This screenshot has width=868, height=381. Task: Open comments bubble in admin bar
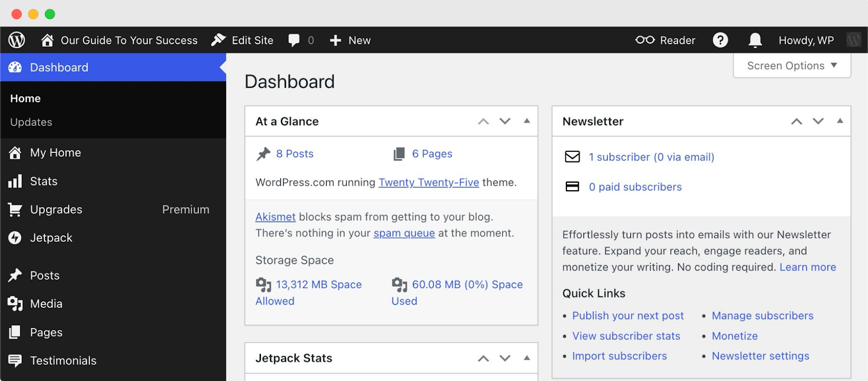[x=301, y=40]
